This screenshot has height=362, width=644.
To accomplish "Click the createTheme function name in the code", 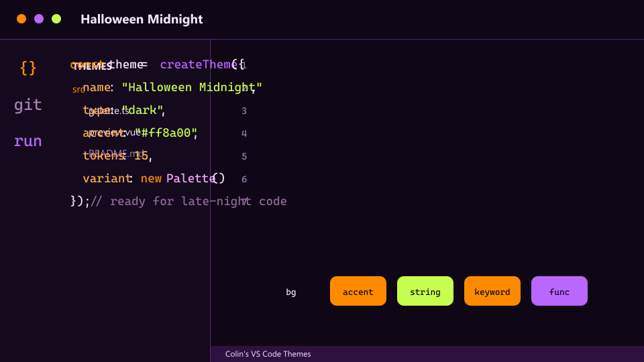I will (199, 64).
